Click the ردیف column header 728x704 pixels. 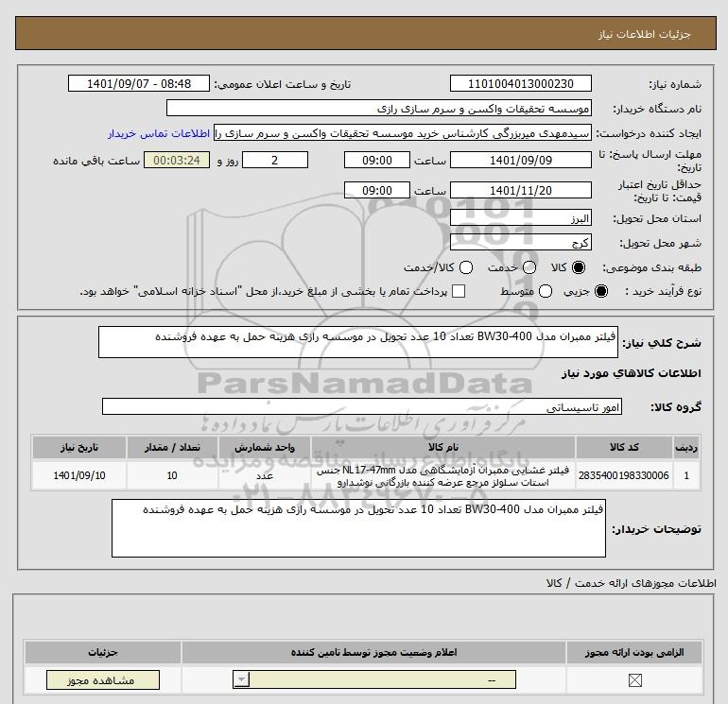(x=686, y=447)
